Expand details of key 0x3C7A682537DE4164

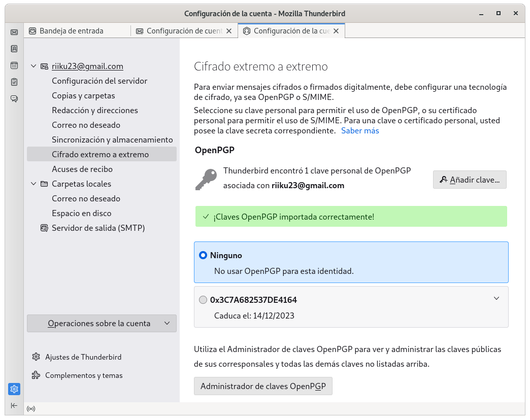[x=496, y=298]
